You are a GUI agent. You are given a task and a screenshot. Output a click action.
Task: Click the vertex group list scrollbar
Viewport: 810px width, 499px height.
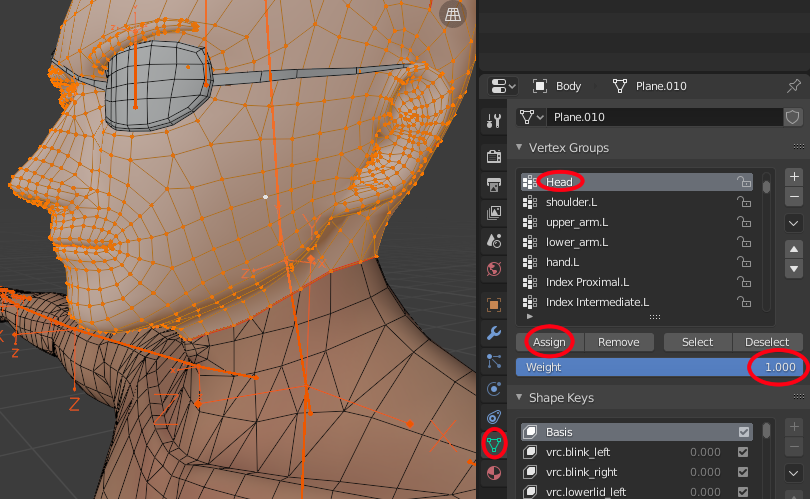point(766,186)
